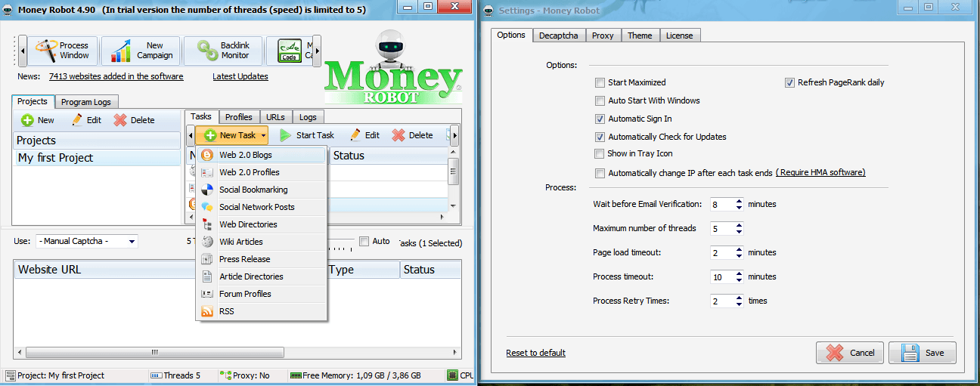Viewport: 980px width, 386px height.
Task: Expand the New Task dropdown arrow
Action: tap(262, 136)
